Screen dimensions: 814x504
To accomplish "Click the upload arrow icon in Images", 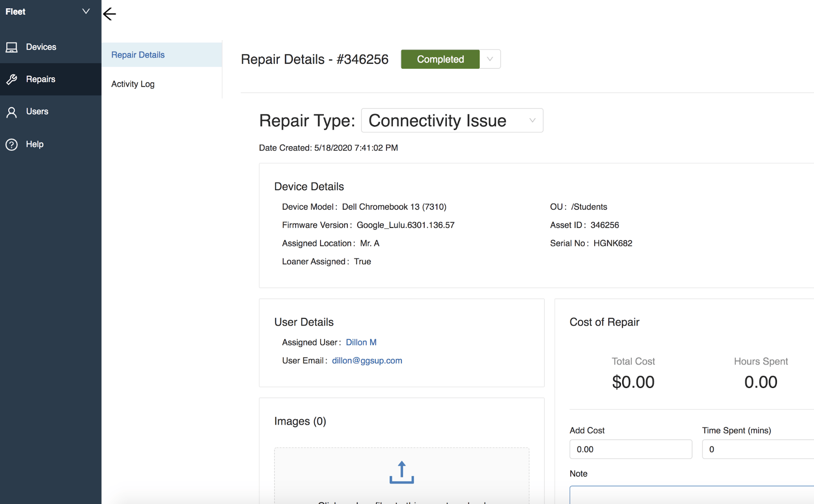I will click(402, 472).
